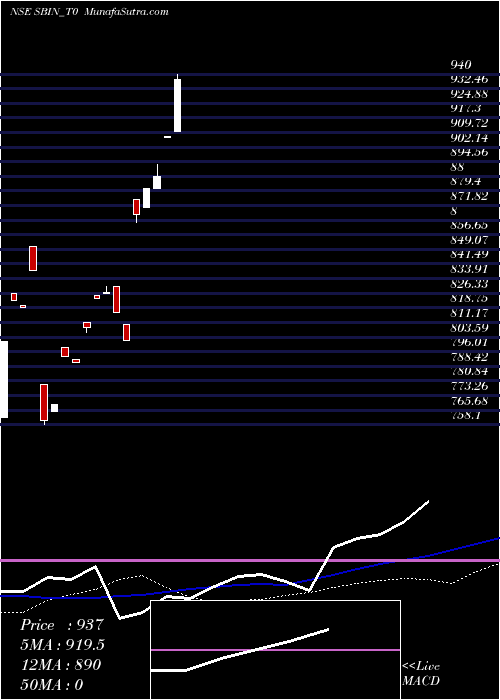This screenshot has height=700, width=500.
Task: Select the 765.68 price axis label
Action: click(x=469, y=400)
